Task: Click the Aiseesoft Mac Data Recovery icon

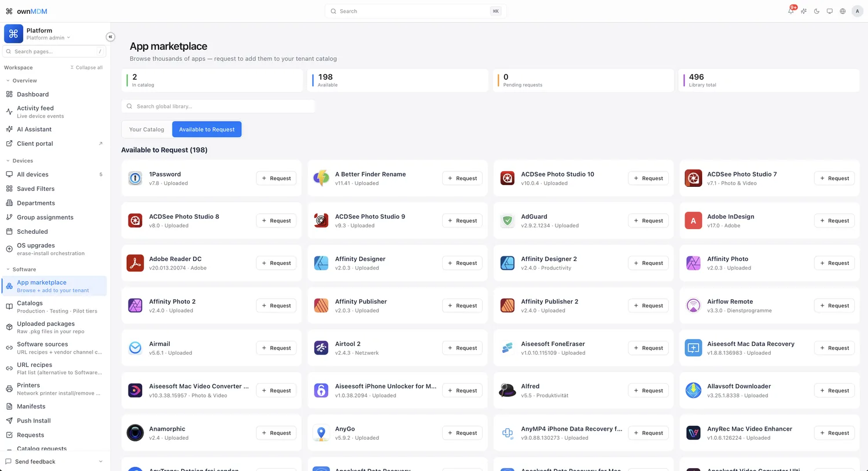Action: (693, 348)
